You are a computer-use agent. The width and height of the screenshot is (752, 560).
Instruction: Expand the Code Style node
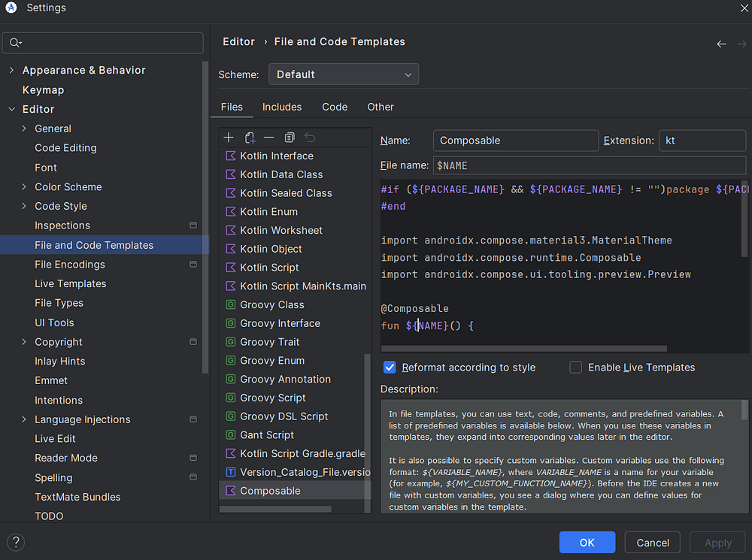click(x=24, y=206)
